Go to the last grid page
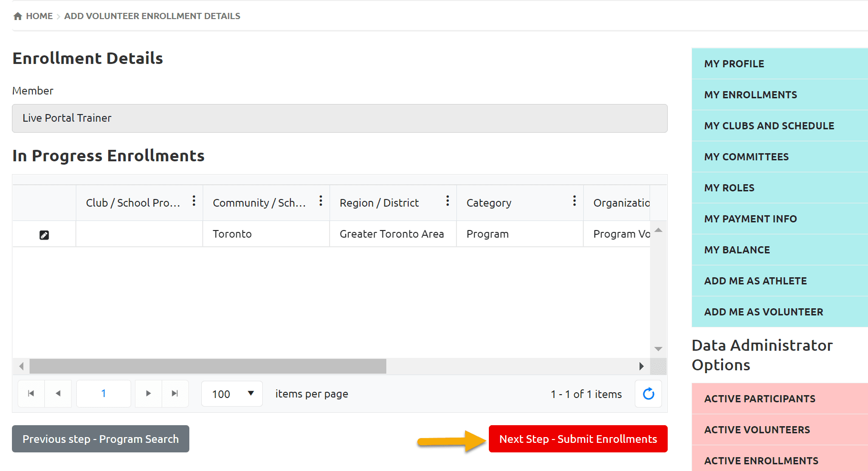This screenshot has height=471, width=868. (175, 394)
